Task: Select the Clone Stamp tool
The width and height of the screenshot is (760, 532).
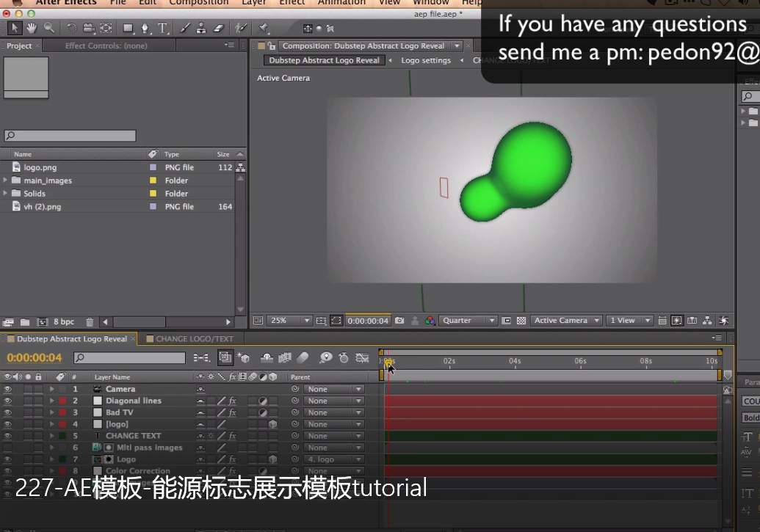Action: tap(201, 28)
